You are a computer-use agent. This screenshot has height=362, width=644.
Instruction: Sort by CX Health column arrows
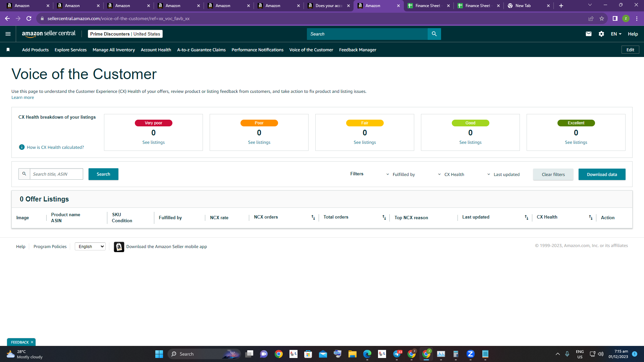point(591,218)
